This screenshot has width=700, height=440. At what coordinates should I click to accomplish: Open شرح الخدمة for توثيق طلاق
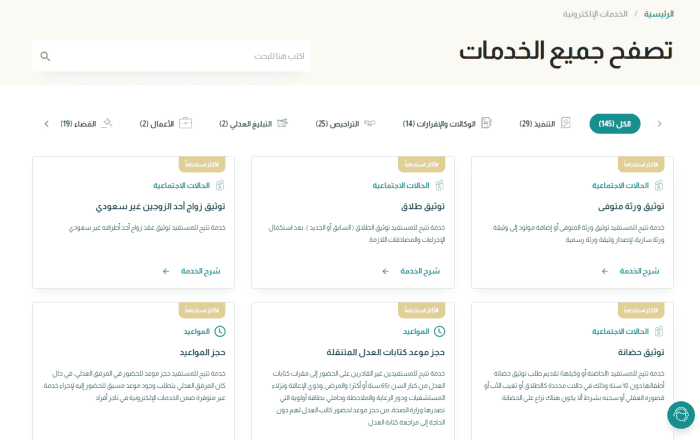point(420,271)
